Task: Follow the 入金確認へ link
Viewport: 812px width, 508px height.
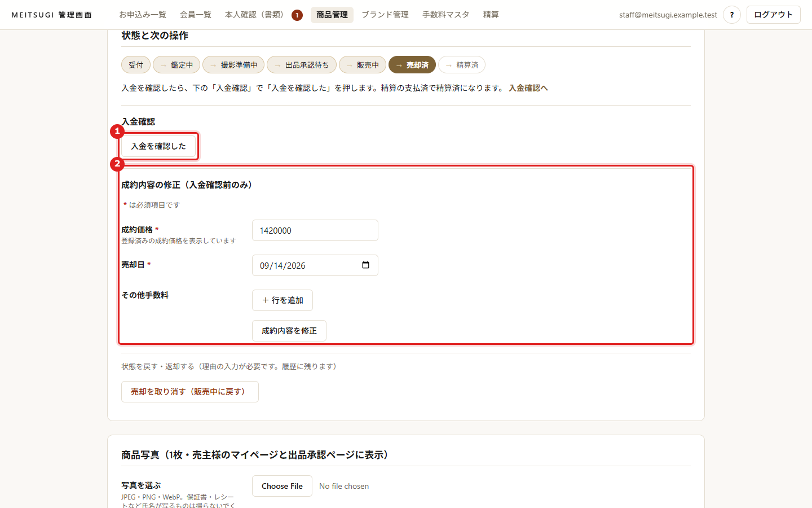Action: (528, 88)
